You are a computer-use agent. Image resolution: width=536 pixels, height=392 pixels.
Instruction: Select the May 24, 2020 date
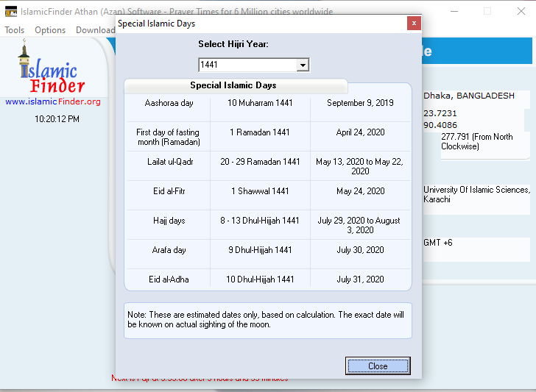pyautogui.click(x=360, y=191)
